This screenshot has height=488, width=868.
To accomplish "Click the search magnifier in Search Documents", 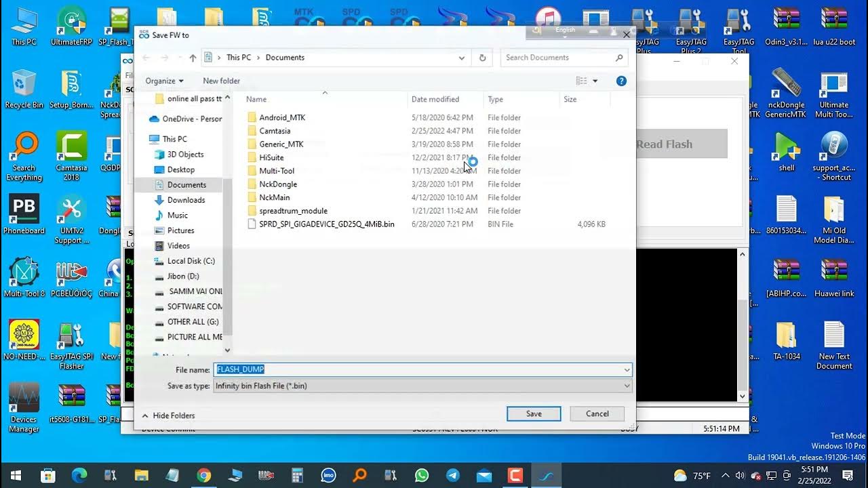I will pos(619,58).
